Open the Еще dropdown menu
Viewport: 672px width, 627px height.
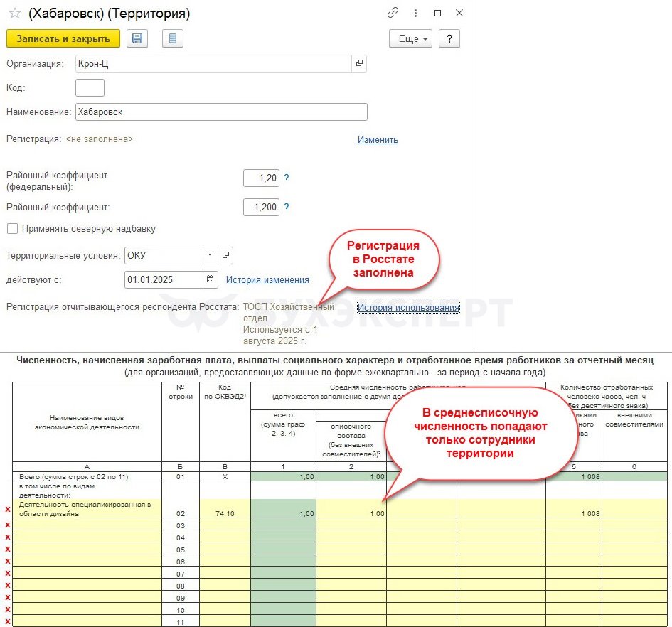click(410, 38)
